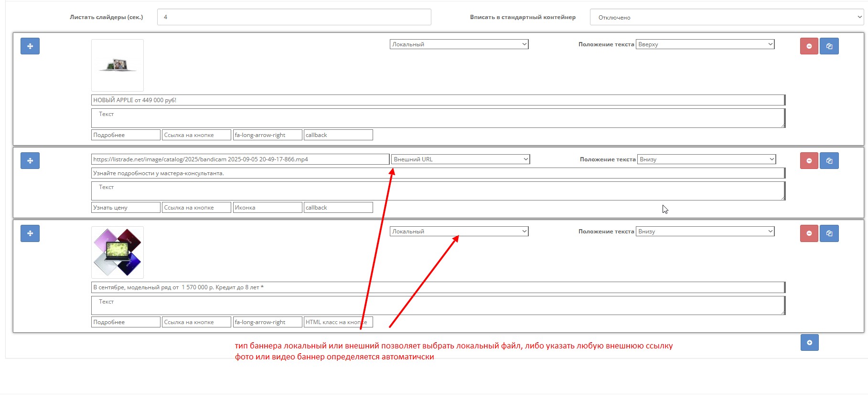Select the colorful laptops banner thumbnail

(118, 253)
